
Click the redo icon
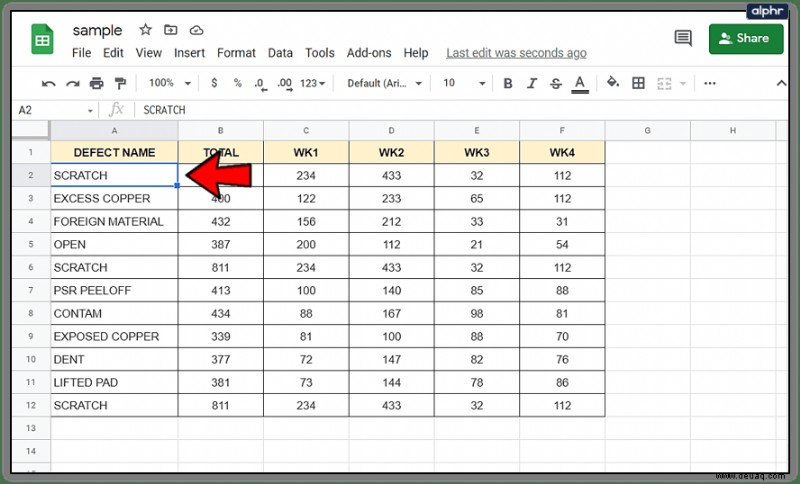(x=72, y=84)
